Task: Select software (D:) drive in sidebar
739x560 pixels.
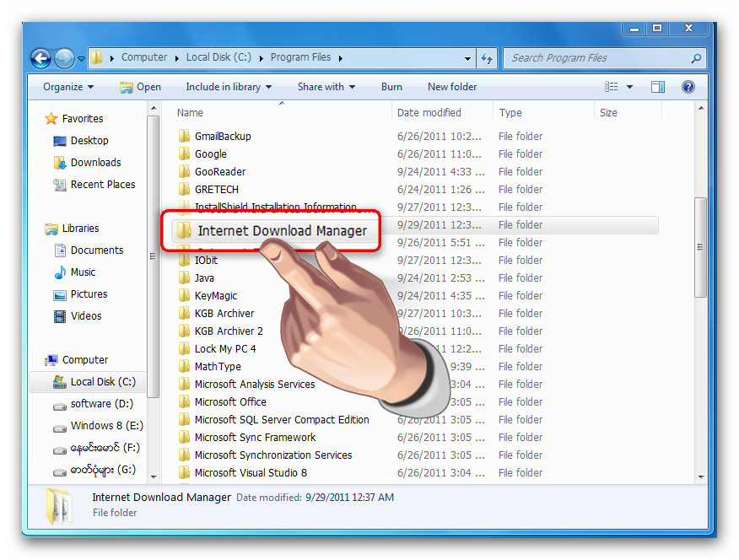Action: pos(94,404)
